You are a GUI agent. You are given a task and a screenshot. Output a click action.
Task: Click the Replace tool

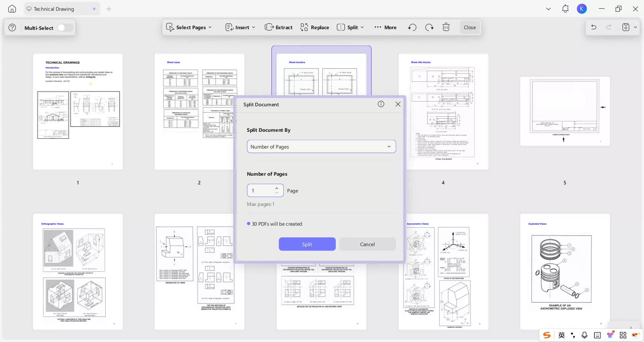[315, 27]
